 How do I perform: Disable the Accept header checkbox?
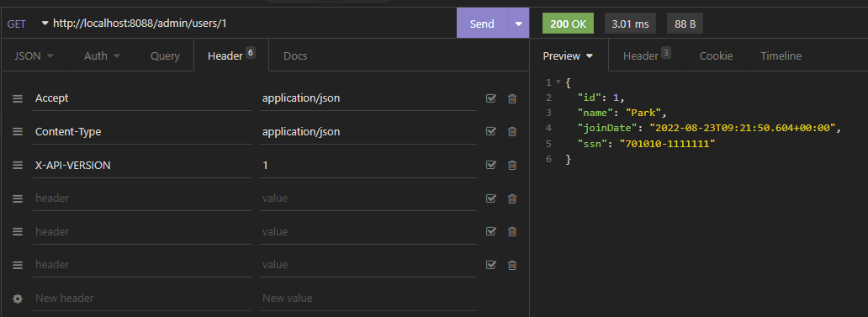[491, 98]
